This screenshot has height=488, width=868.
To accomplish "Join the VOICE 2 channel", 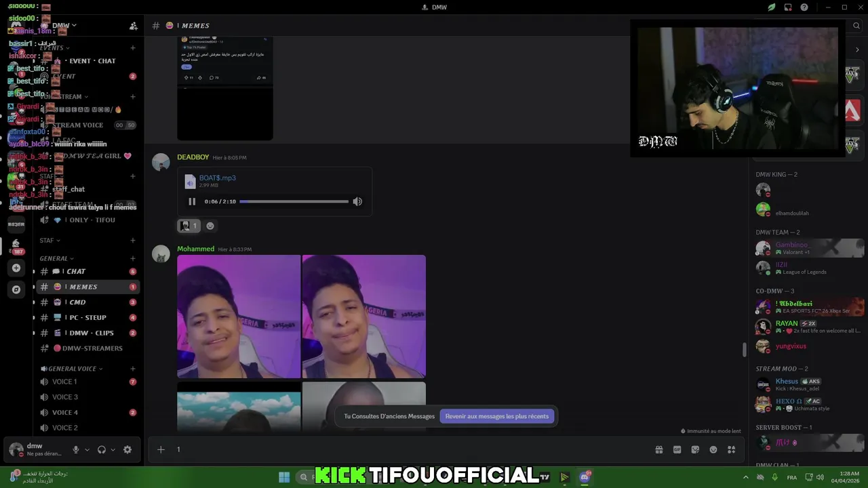I will click(x=87, y=428).
